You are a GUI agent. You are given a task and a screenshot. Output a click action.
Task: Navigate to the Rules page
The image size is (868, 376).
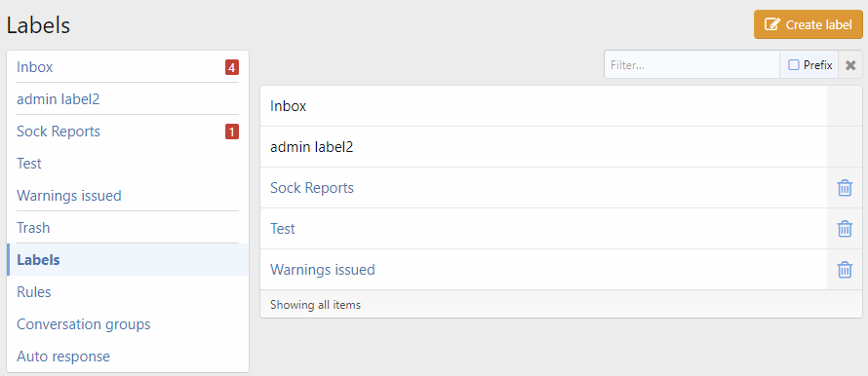(34, 292)
